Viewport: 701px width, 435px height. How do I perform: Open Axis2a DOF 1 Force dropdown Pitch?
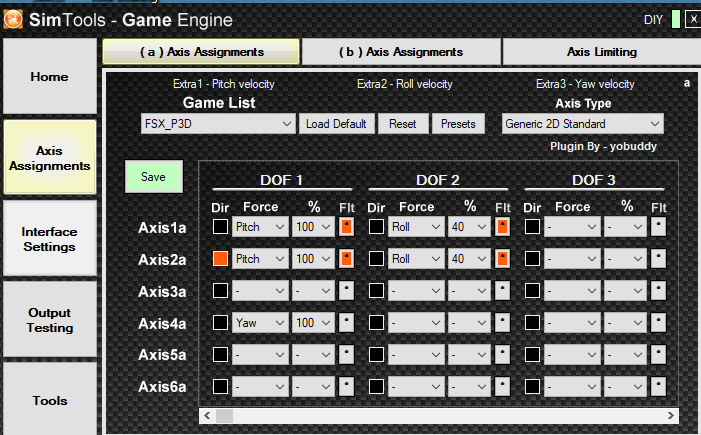(x=260, y=258)
